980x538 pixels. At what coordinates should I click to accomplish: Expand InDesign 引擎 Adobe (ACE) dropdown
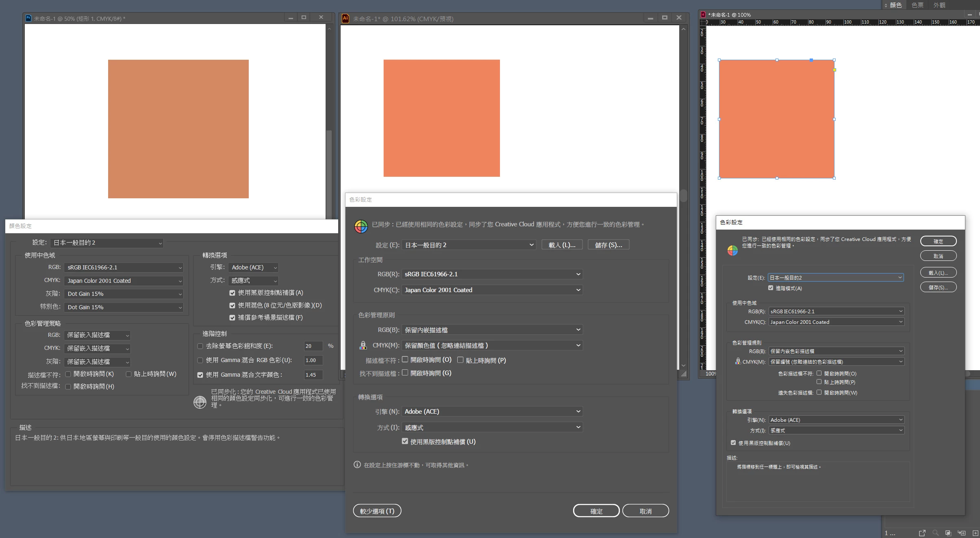(x=836, y=420)
